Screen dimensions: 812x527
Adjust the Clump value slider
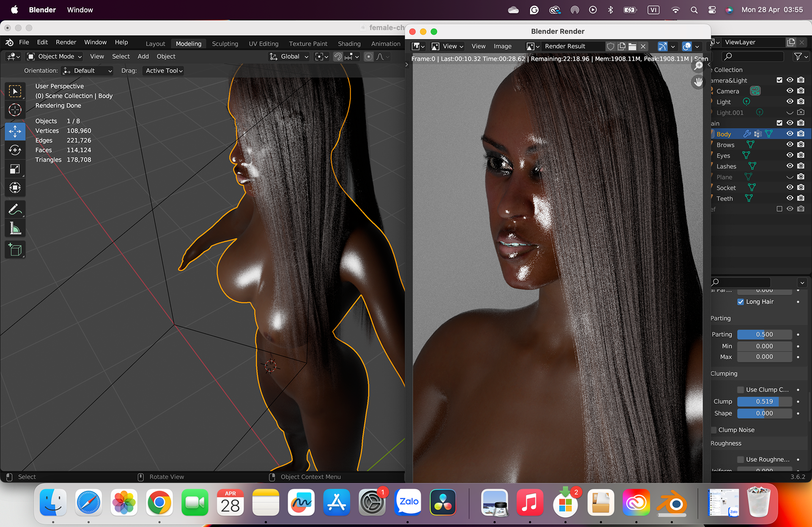point(764,401)
